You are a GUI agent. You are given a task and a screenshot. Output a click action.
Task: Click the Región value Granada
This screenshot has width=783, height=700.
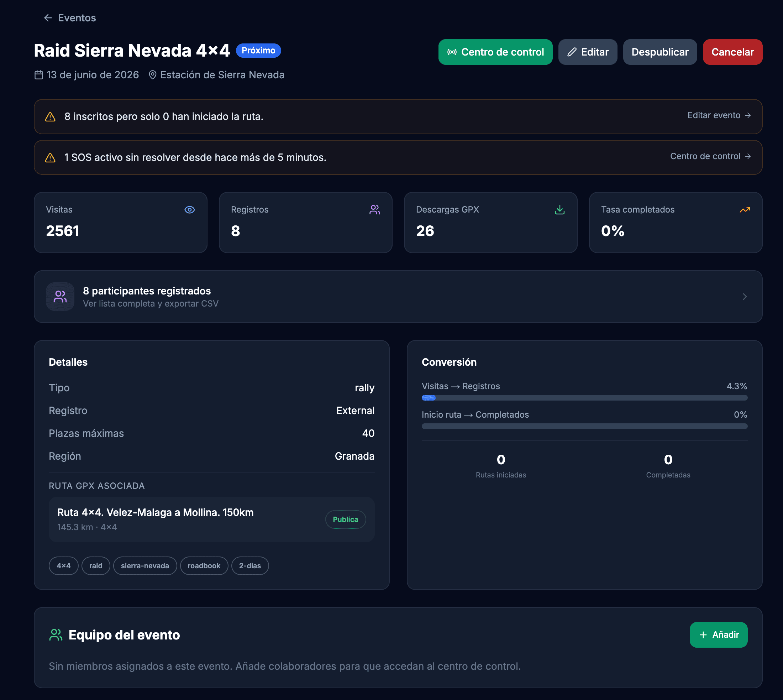click(354, 456)
